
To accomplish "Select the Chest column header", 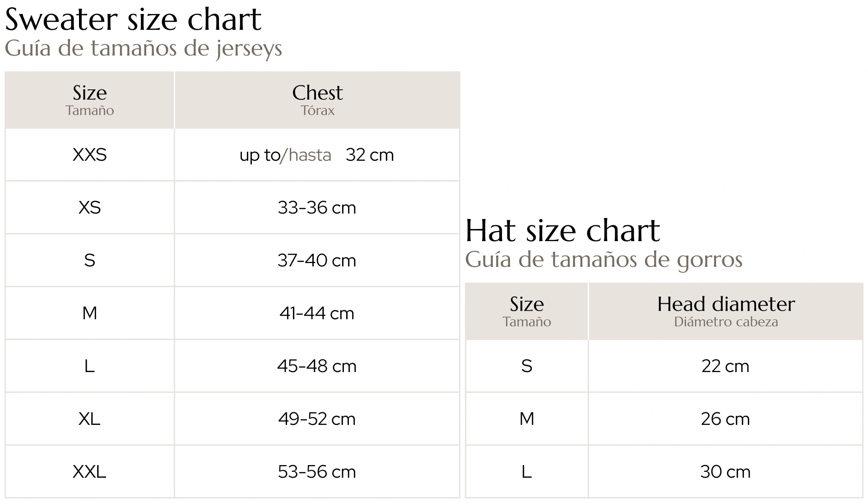I will (317, 100).
